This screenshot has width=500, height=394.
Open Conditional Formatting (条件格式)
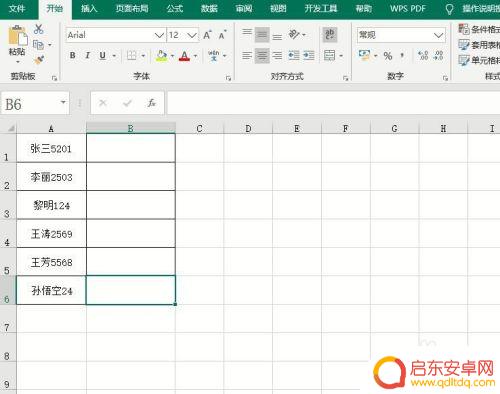coord(479,29)
